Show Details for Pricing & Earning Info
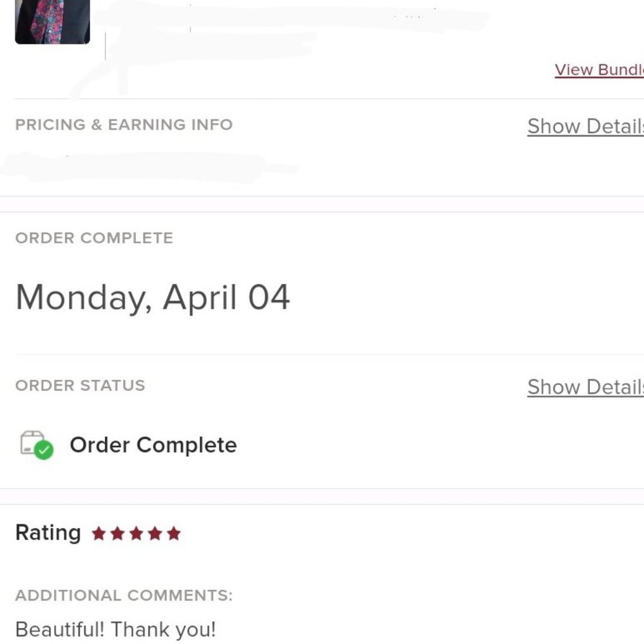644x644 pixels. click(x=585, y=126)
